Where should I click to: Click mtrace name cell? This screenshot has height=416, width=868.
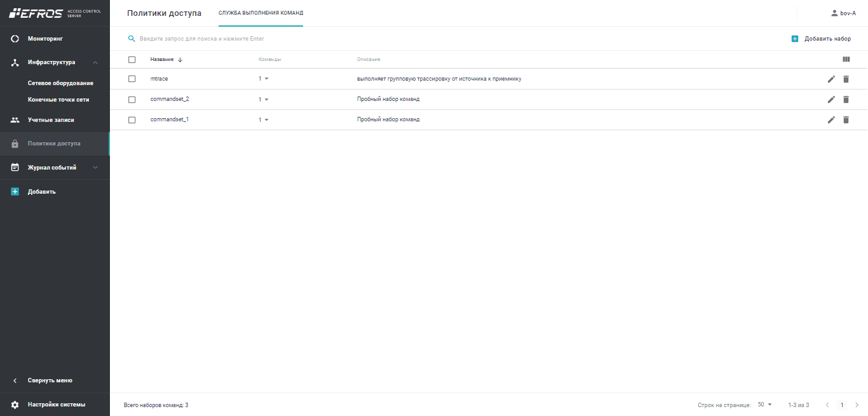tap(159, 79)
